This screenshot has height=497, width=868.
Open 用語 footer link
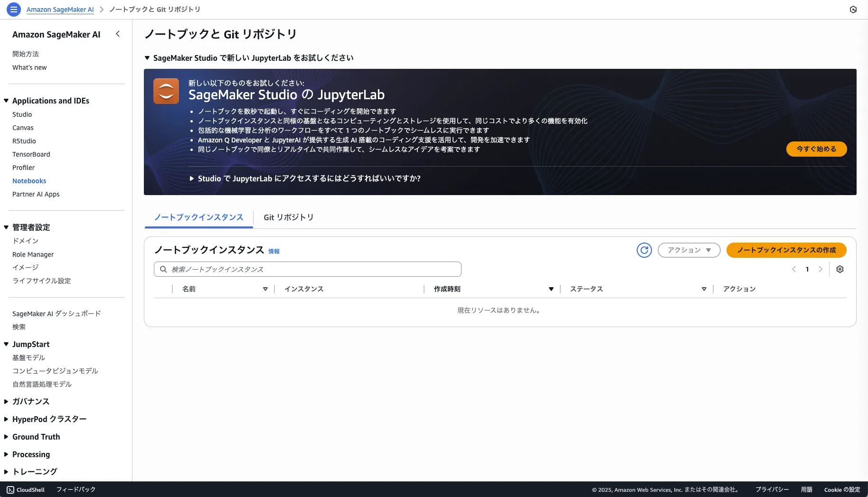tap(807, 489)
